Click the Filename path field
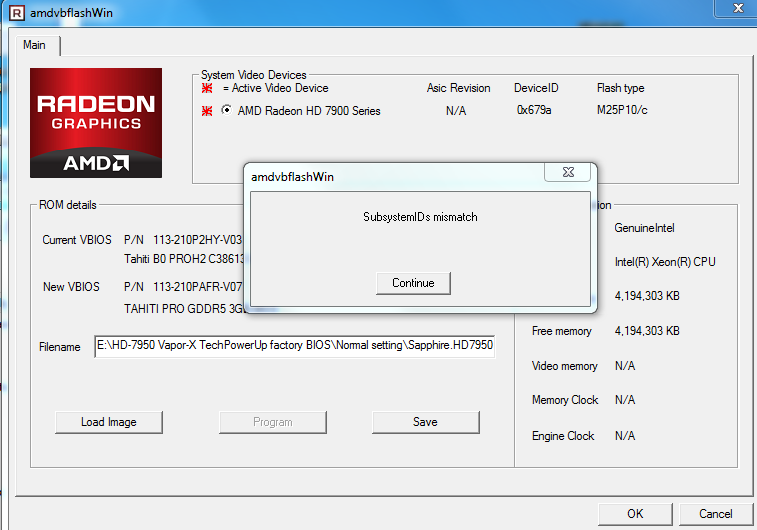 294,346
